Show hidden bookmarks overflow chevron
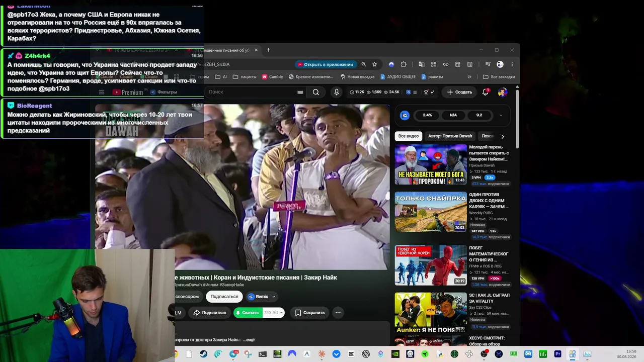 point(469,77)
